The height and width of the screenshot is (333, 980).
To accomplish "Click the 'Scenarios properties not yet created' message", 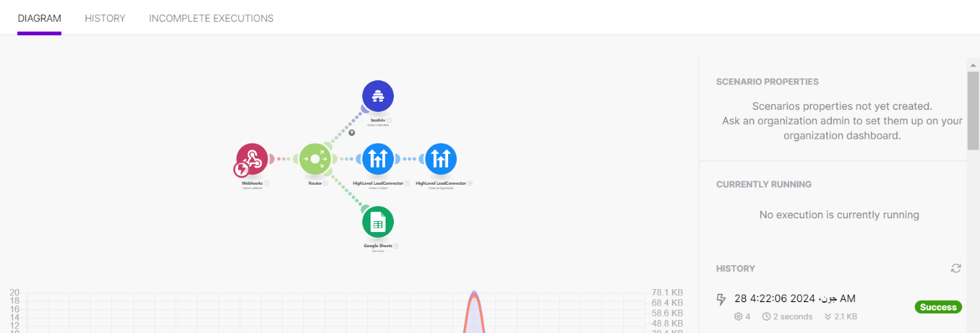I will click(842, 106).
